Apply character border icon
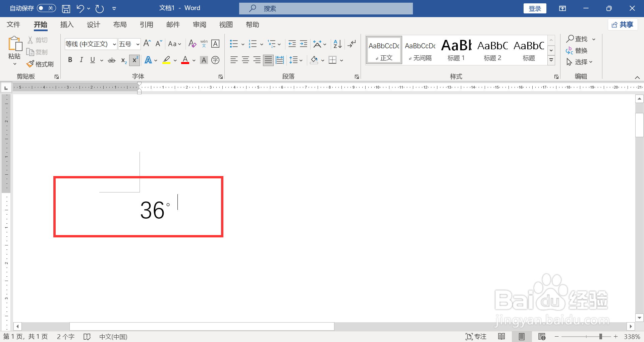Viewport: 644px width, 342px height. coord(215,44)
